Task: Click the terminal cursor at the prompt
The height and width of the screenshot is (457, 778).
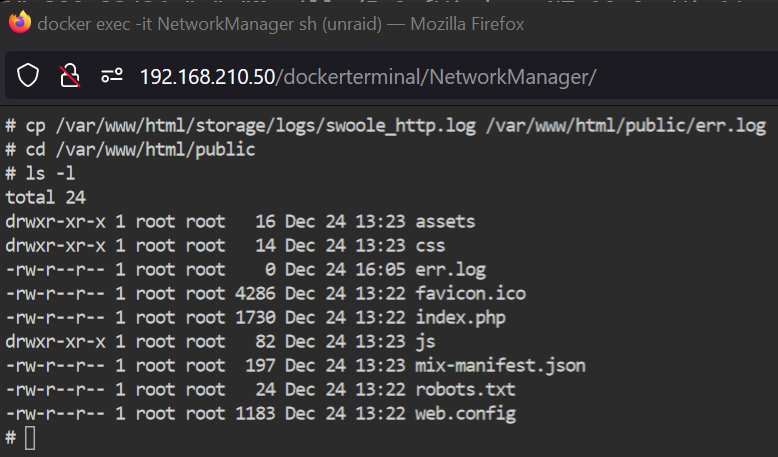Action: [30, 438]
